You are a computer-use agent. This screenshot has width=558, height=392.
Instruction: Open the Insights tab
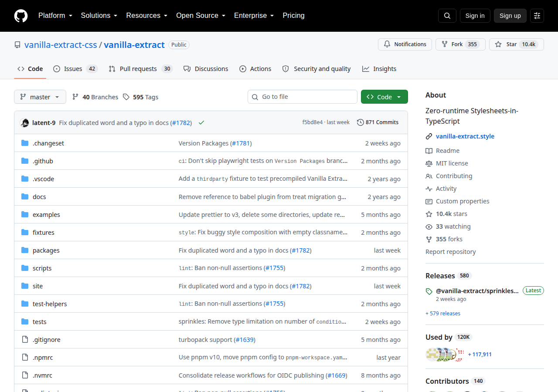tap(379, 69)
